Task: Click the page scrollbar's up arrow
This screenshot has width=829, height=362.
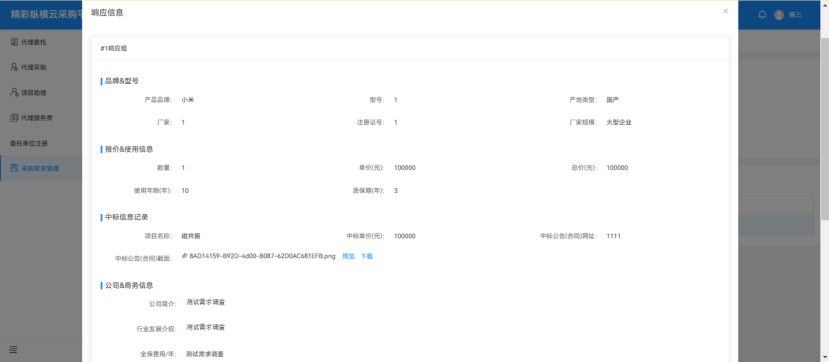Action: point(825,4)
